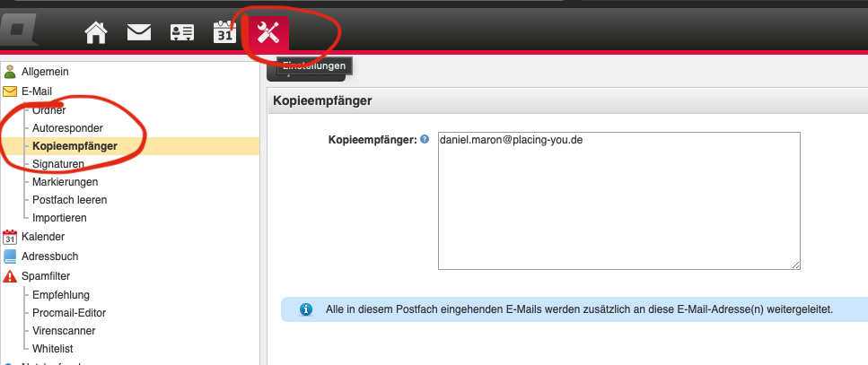Image resolution: width=868 pixels, height=365 pixels.
Task: Open Adressbuch settings
Action: coord(50,256)
